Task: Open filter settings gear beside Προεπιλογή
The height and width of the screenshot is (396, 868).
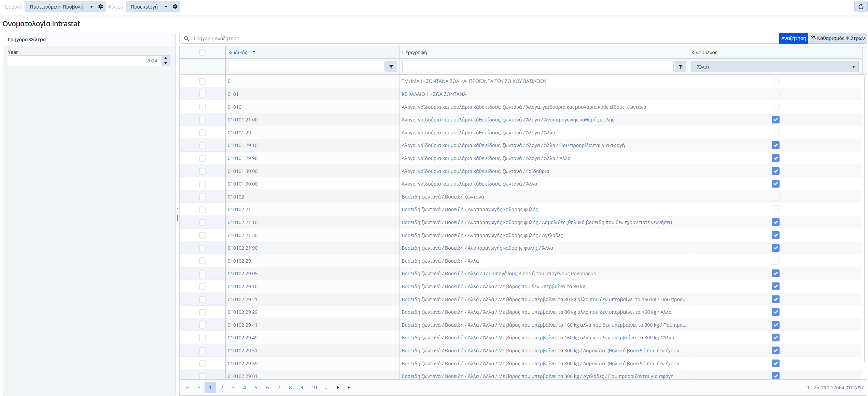Action: click(175, 6)
